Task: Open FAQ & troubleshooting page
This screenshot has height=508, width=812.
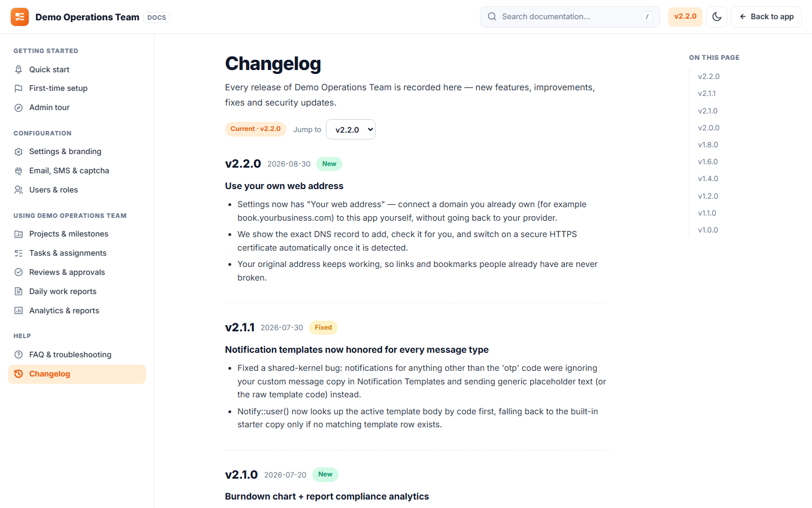Action: (77, 355)
